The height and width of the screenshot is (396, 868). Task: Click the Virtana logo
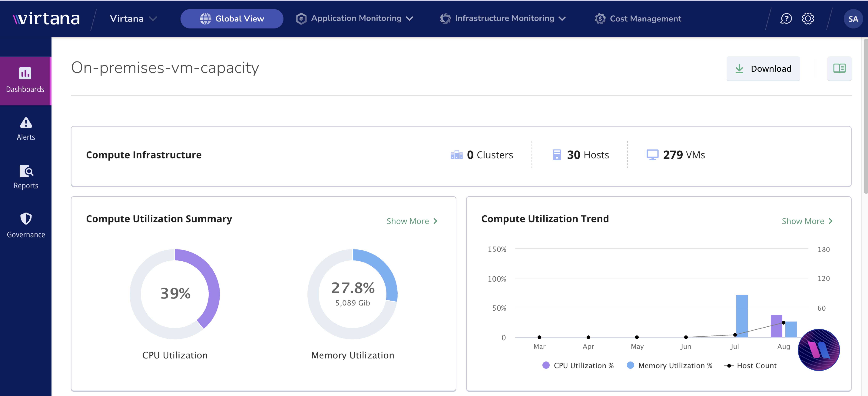point(46,18)
